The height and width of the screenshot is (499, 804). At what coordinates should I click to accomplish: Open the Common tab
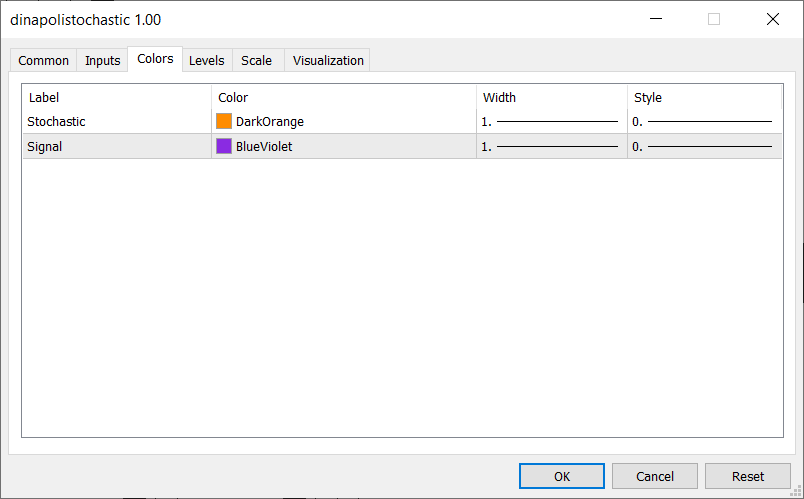(x=44, y=61)
